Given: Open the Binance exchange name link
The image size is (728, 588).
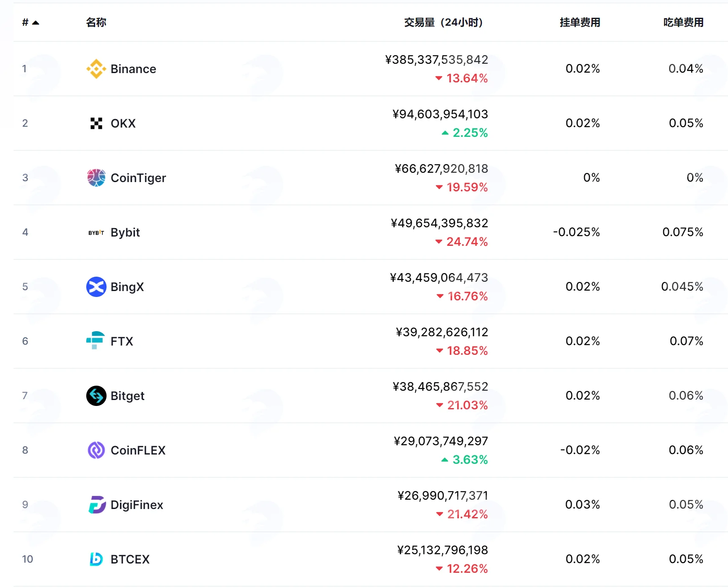Looking at the screenshot, I should tap(133, 69).
